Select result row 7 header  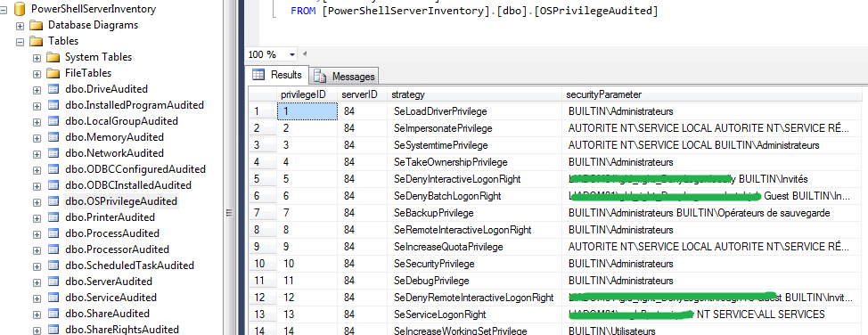pos(262,213)
